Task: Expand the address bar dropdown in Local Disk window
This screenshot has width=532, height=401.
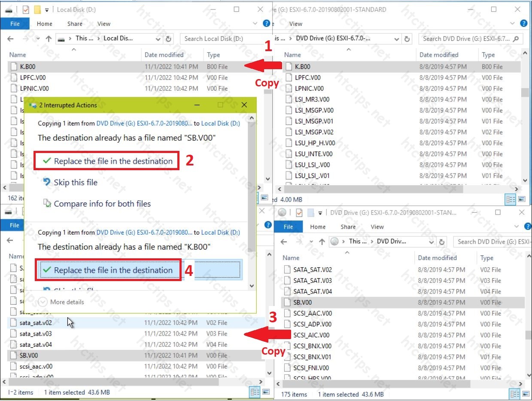Action: point(158,39)
